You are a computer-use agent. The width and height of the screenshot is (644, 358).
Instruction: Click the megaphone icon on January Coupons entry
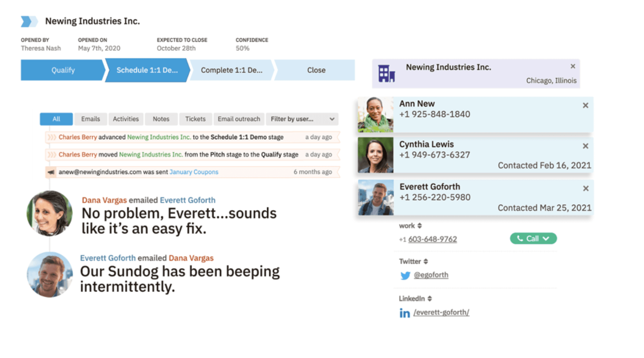point(51,172)
